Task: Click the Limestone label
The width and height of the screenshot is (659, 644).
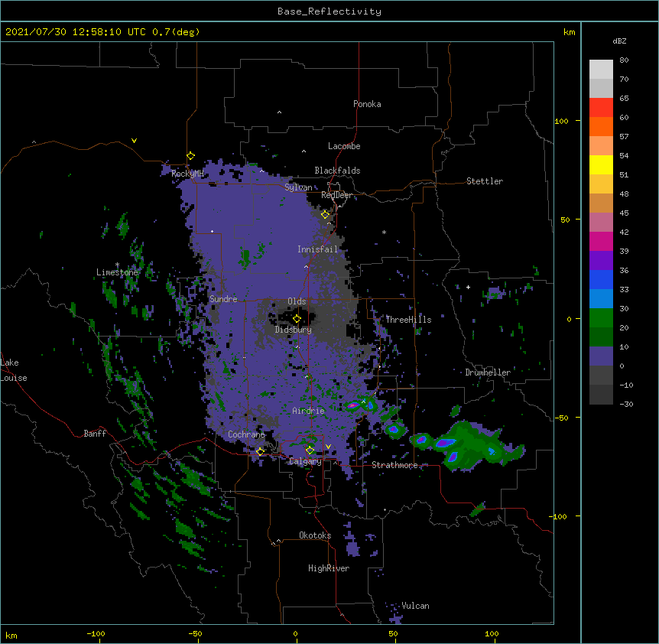Action: click(117, 272)
